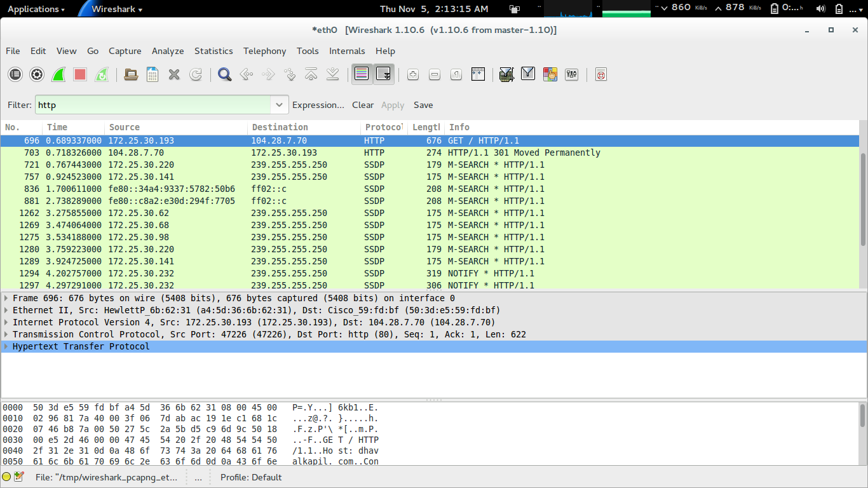Viewport: 868px width, 488px height.
Task: Open the File menu
Action: click(13, 51)
